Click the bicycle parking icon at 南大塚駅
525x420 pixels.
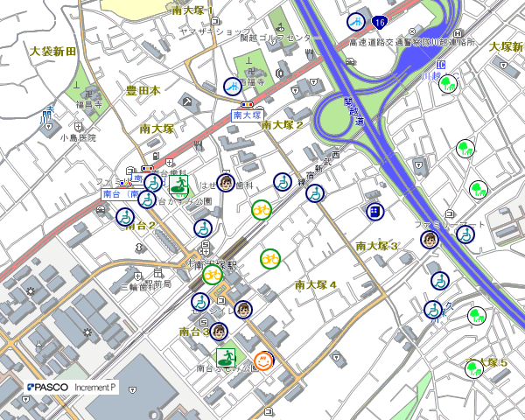coord(213,275)
